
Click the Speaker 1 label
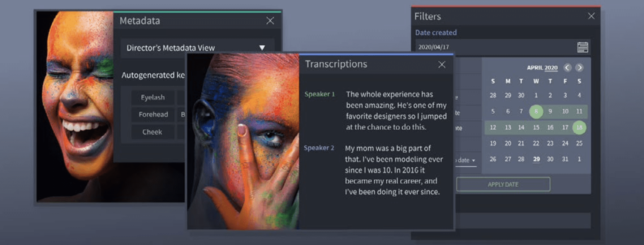[x=319, y=94]
